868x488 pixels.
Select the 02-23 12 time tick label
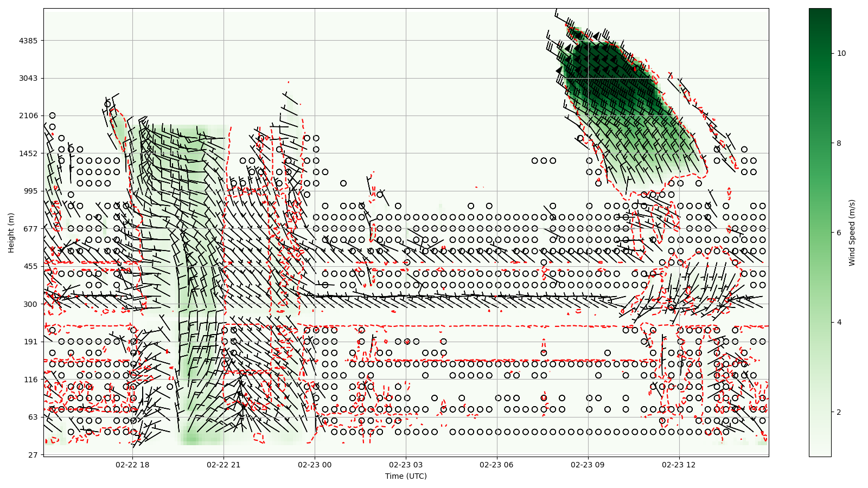pyautogui.click(x=679, y=465)
